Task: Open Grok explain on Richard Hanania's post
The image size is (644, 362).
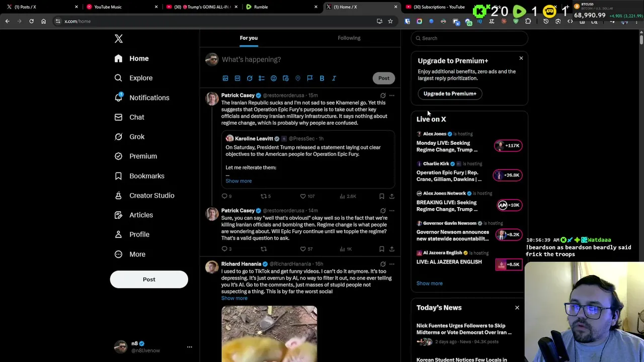Action: point(383,264)
